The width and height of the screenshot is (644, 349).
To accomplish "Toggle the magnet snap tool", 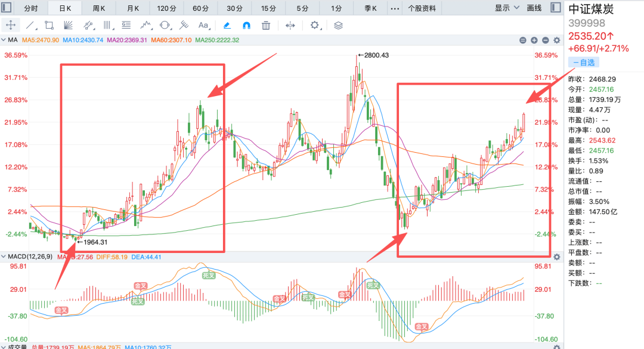I will click(246, 26).
